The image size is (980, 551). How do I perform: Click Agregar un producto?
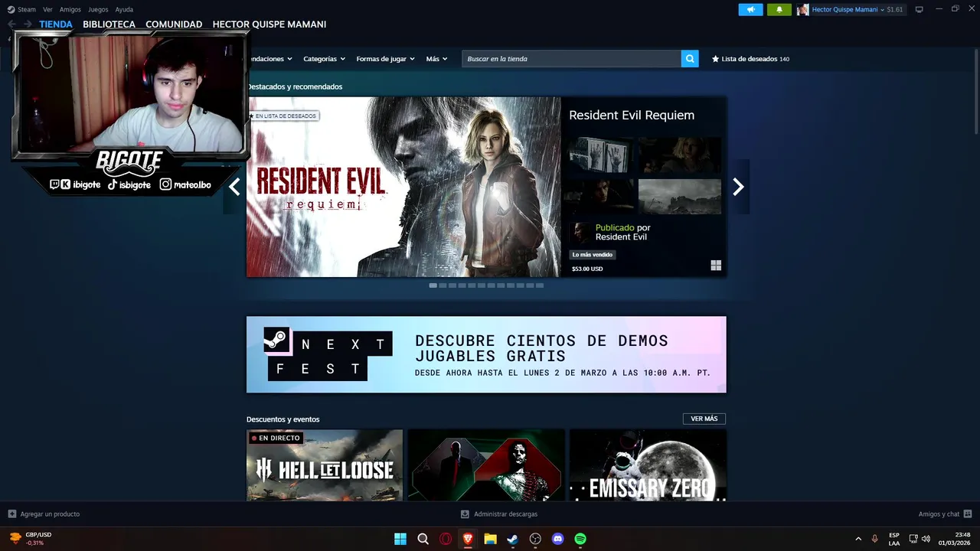tap(50, 514)
